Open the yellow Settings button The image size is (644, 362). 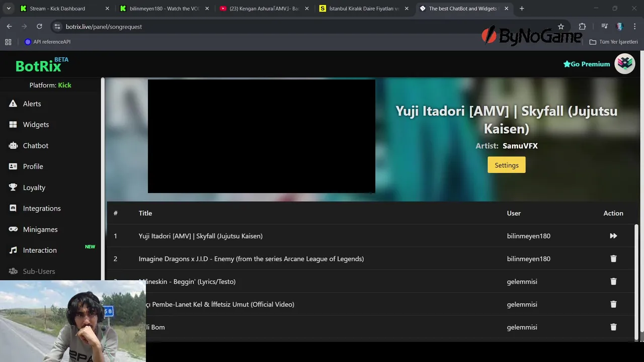507,165
